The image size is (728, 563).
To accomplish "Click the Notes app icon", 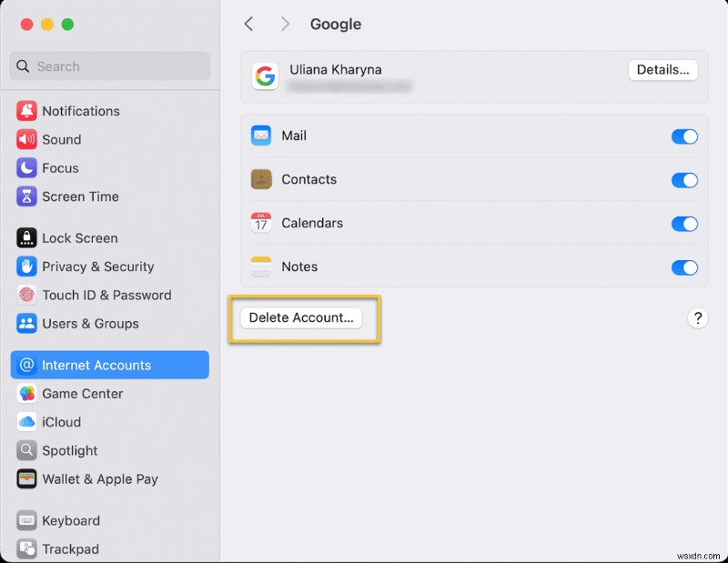I will [x=261, y=266].
